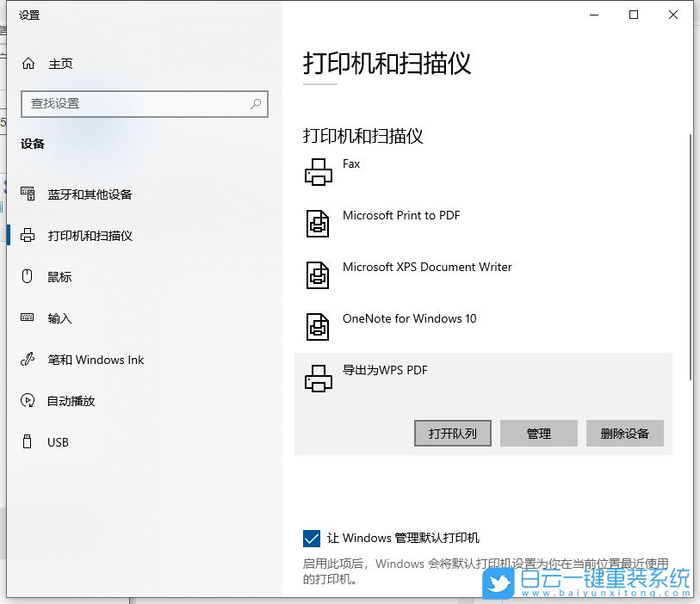This screenshot has height=604, width=700.
Task: Click the 删除设备 button
Action: pos(625,433)
